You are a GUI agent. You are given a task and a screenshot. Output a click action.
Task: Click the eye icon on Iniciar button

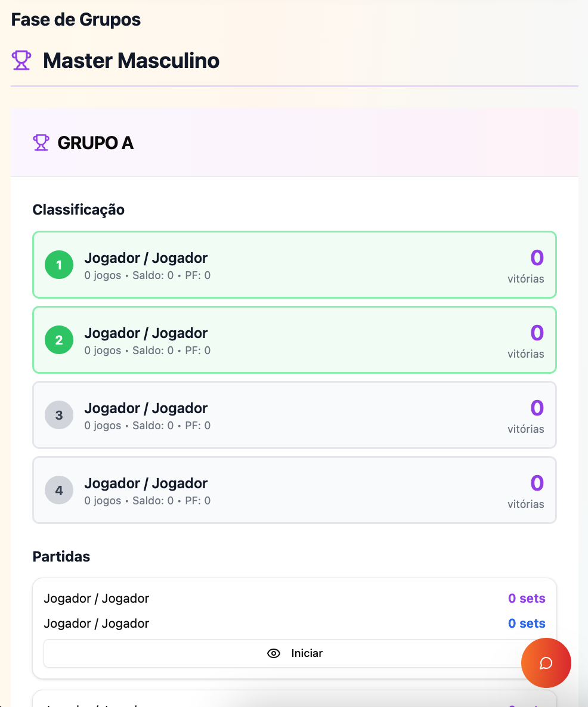(x=274, y=653)
